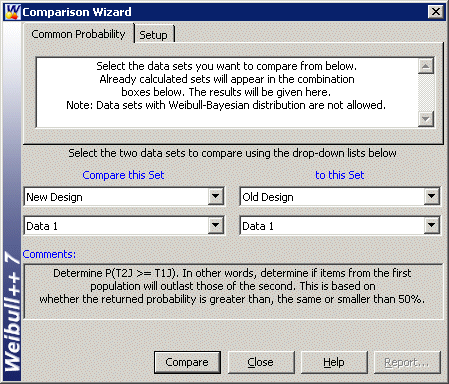Click the Weibull++ icon in title bar
This screenshot has height=384, width=449.
tap(13, 12)
